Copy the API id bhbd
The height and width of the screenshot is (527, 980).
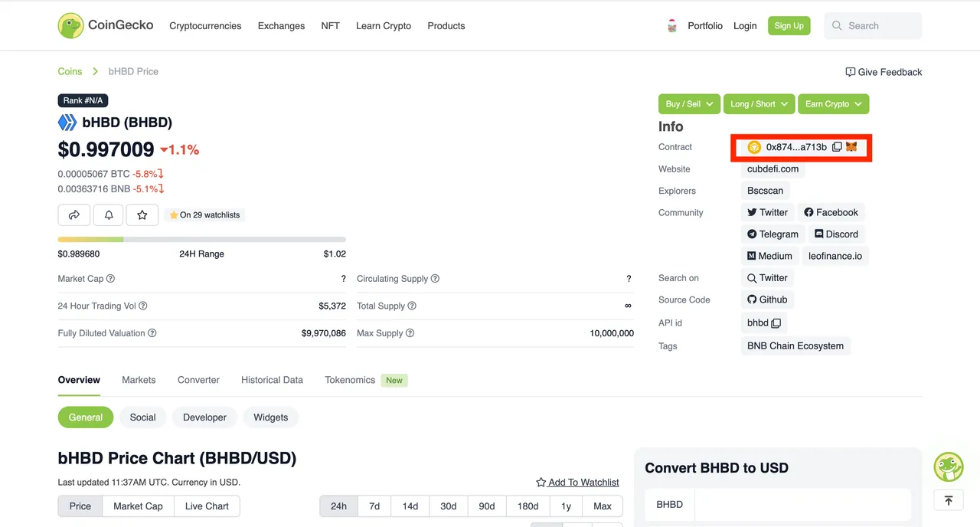pos(776,323)
